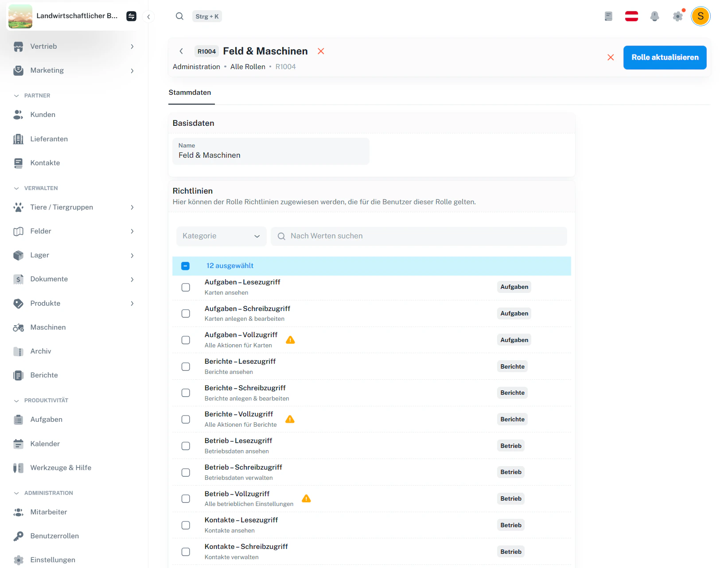Collapse the PARTNER section header
The image size is (728, 568).
pyautogui.click(x=32, y=96)
